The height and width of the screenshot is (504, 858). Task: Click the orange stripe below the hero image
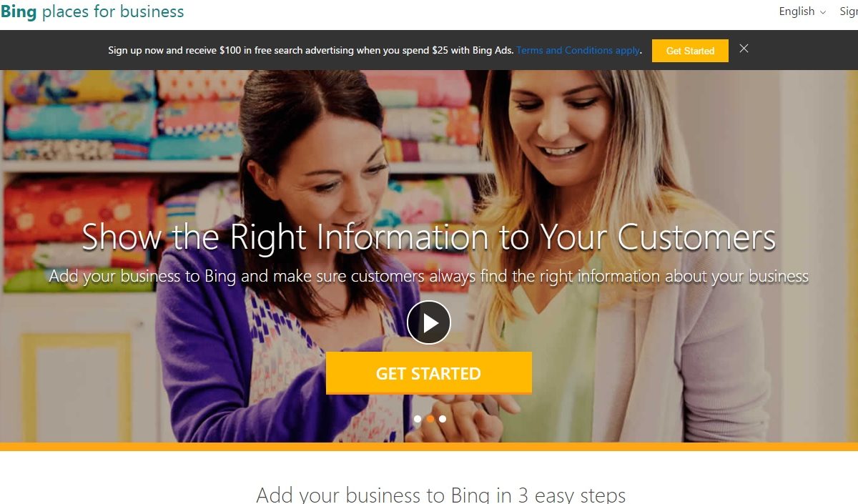coord(429,447)
